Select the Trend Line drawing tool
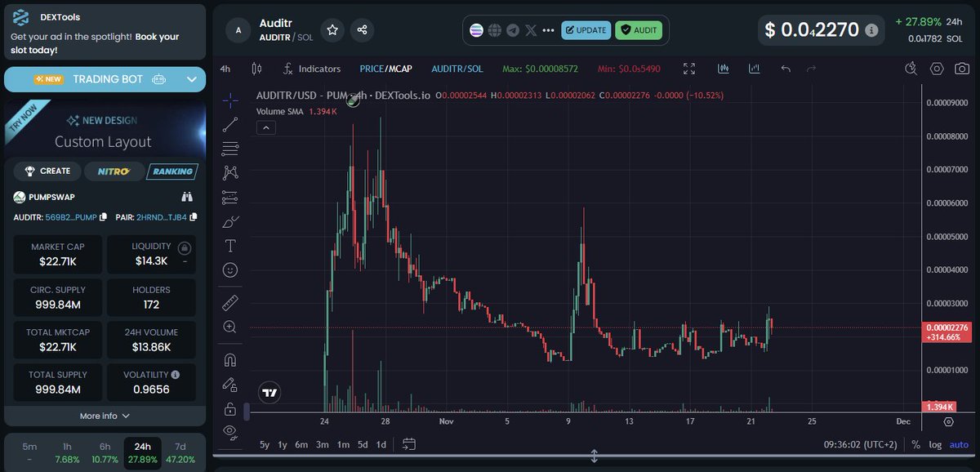The width and height of the screenshot is (980, 472). [229, 124]
